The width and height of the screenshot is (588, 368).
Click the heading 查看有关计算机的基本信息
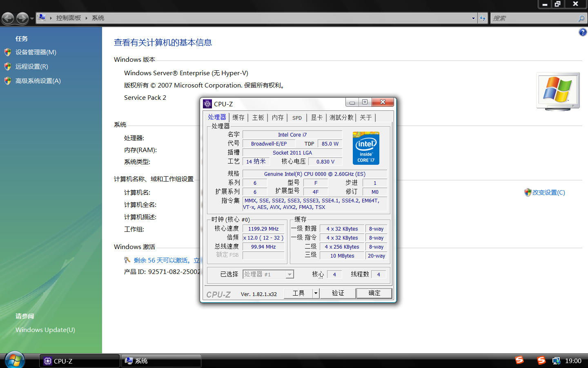click(x=163, y=43)
